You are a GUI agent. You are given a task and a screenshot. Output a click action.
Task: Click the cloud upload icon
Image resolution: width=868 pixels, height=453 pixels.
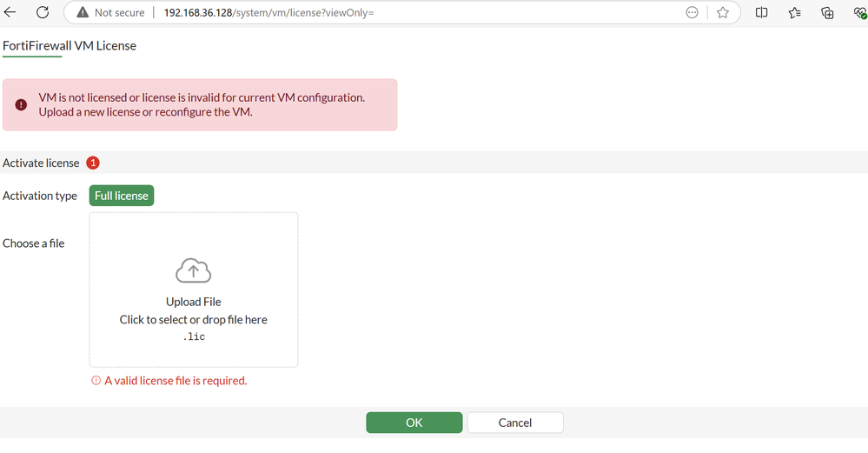click(x=193, y=270)
